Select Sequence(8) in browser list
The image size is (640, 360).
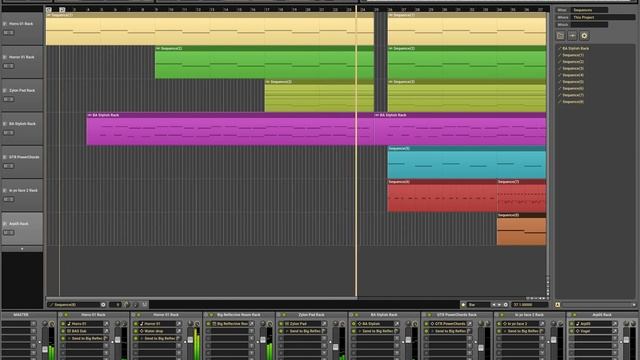[573, 102]
